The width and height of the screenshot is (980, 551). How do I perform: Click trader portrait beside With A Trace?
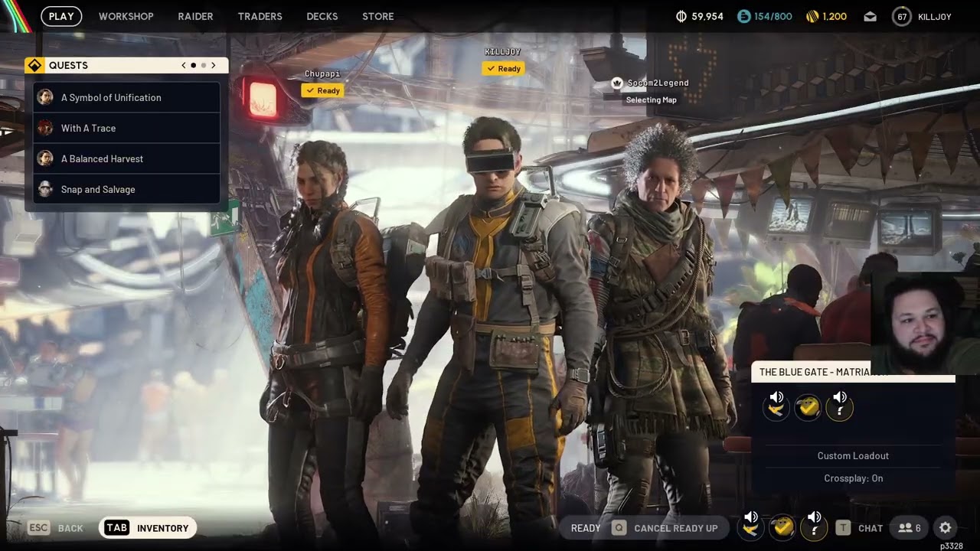(45, 128)
